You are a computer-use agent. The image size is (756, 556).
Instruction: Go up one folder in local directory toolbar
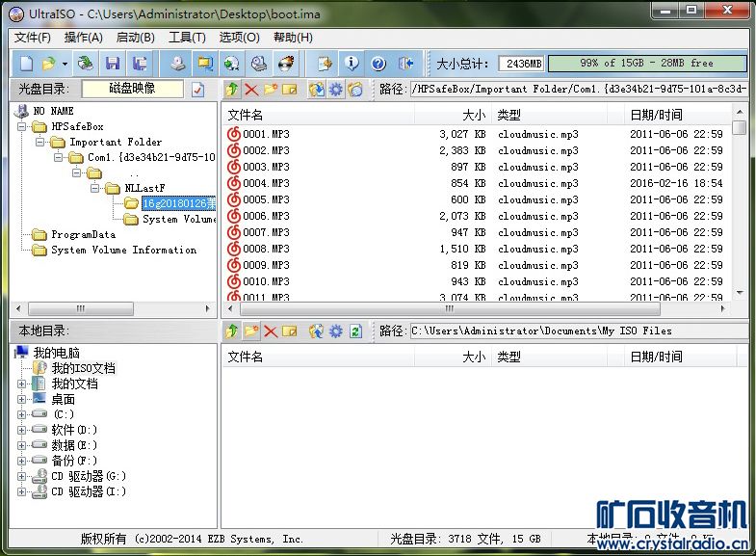[232, 331]
